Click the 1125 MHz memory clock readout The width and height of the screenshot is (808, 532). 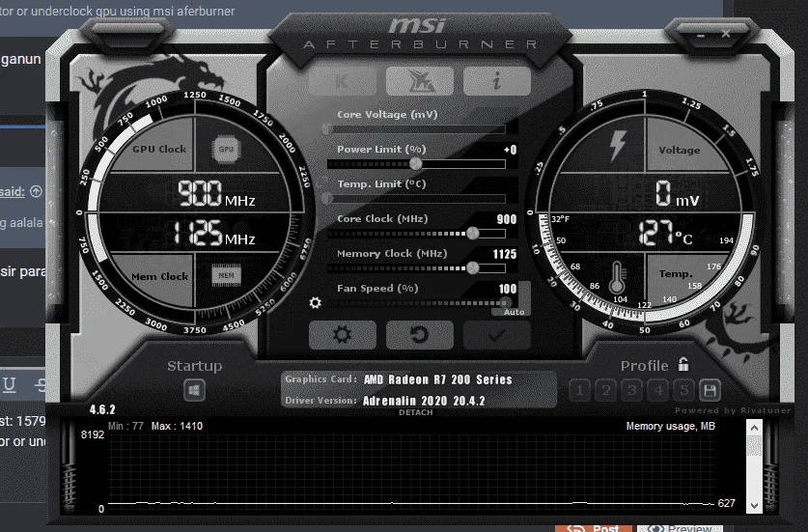coord(214,233)
